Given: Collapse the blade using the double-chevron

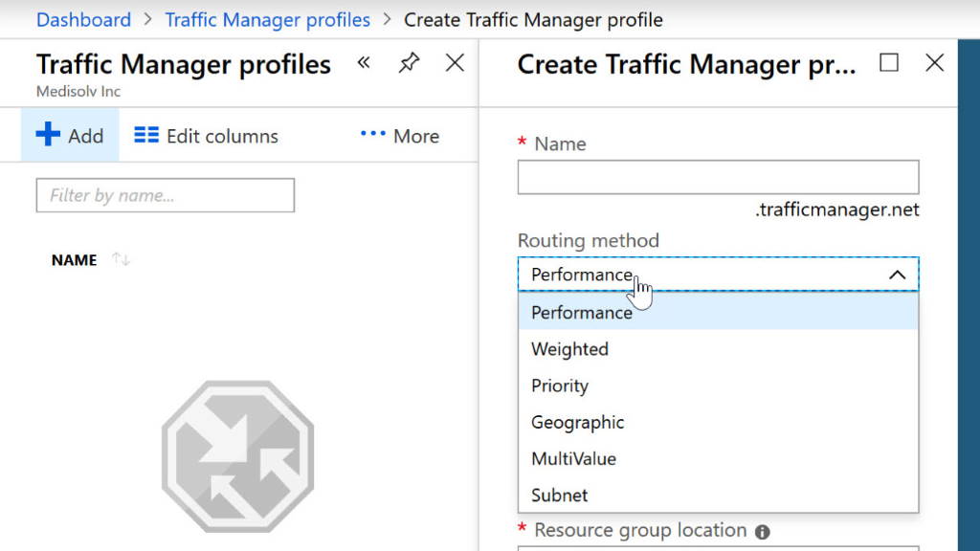Looking at the screenshot, I should (x=364, y=62).
